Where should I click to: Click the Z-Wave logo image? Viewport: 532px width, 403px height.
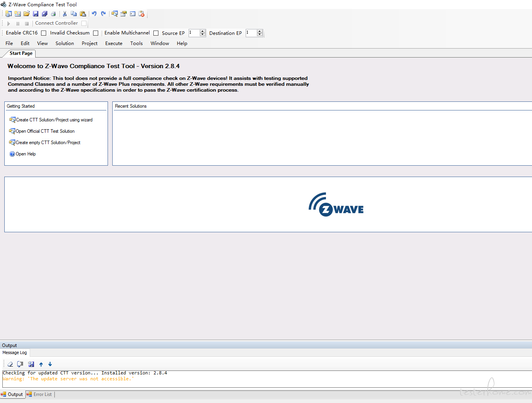pos(336,204)
